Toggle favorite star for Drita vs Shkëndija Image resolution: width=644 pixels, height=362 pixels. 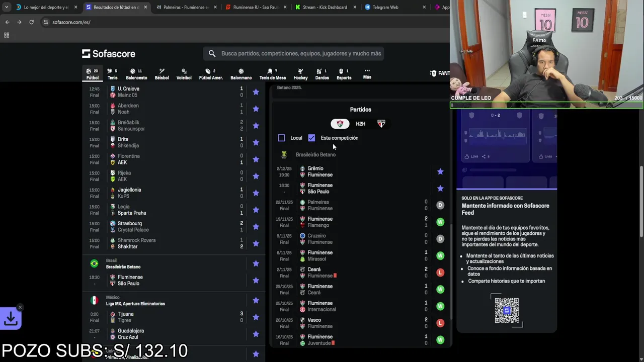click(x=256, y=142)
